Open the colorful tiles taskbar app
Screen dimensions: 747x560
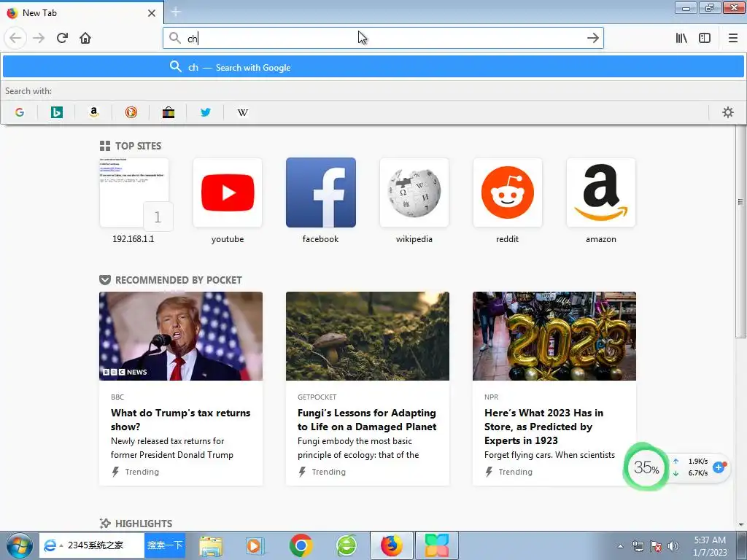click(x=437, y=545)
